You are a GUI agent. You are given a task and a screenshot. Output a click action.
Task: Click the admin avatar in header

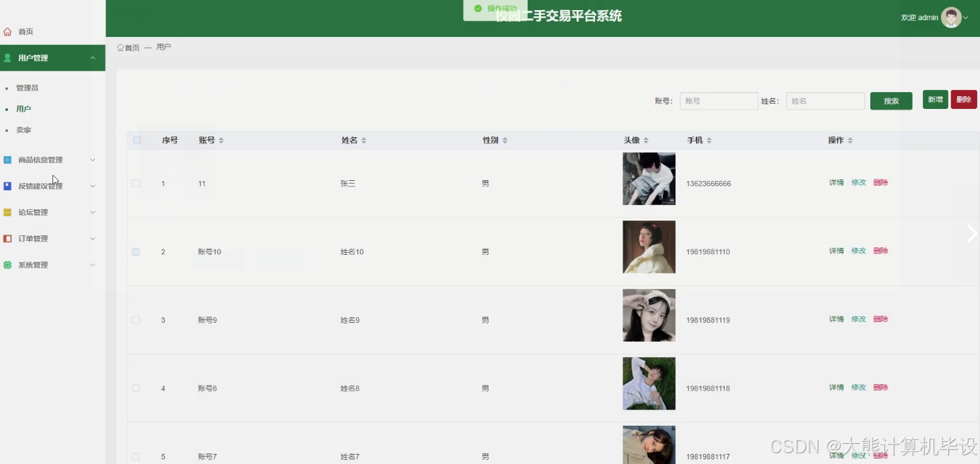[951, 17]
